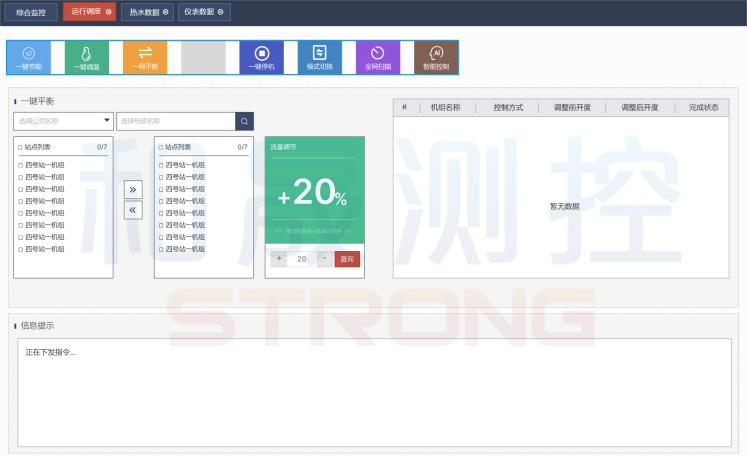Click the heat source name input field
This screenshot has width=747, height=457.
(x=176, y=121)
